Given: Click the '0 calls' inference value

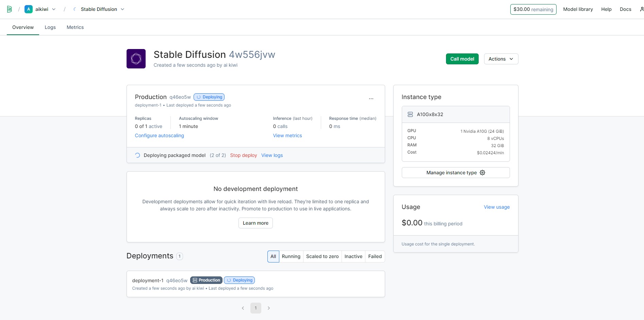Looking at the screenshot, I should 280,126.
